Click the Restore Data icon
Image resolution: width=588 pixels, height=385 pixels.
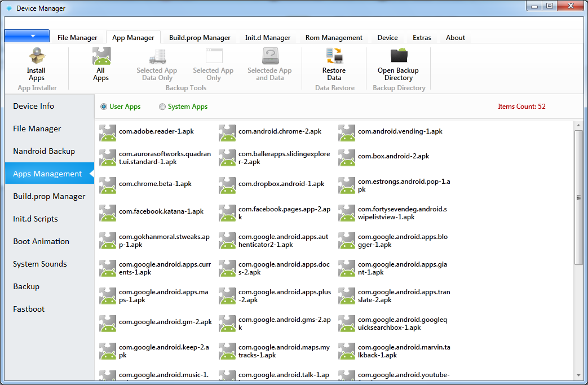[x=334, y=56]
